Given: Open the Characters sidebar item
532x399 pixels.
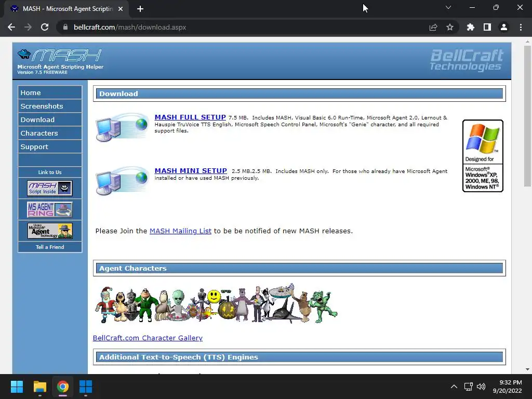Looking at the screenshot, I should click(x=50, y=134).
